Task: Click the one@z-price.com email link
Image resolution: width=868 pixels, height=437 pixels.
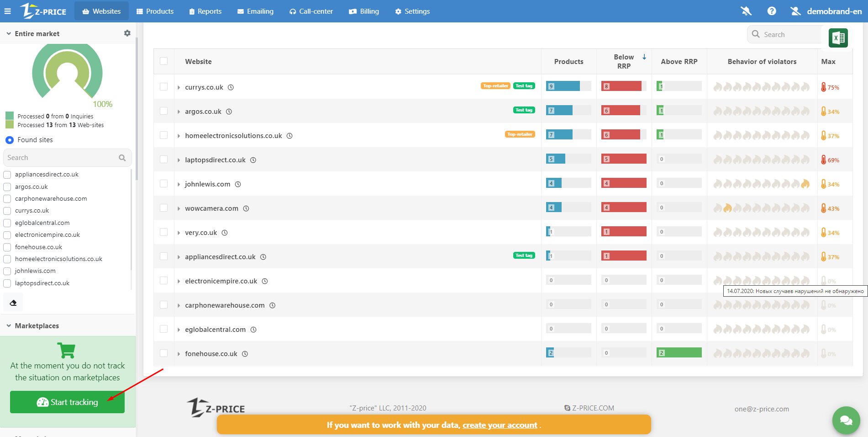Action: pyautogui.click(x=762, y=409)
